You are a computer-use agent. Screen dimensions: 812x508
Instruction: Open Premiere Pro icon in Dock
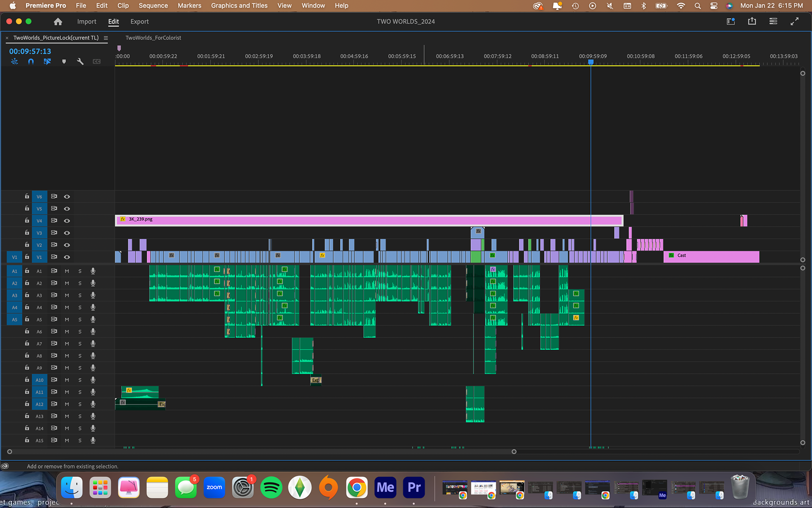(414, 488)
